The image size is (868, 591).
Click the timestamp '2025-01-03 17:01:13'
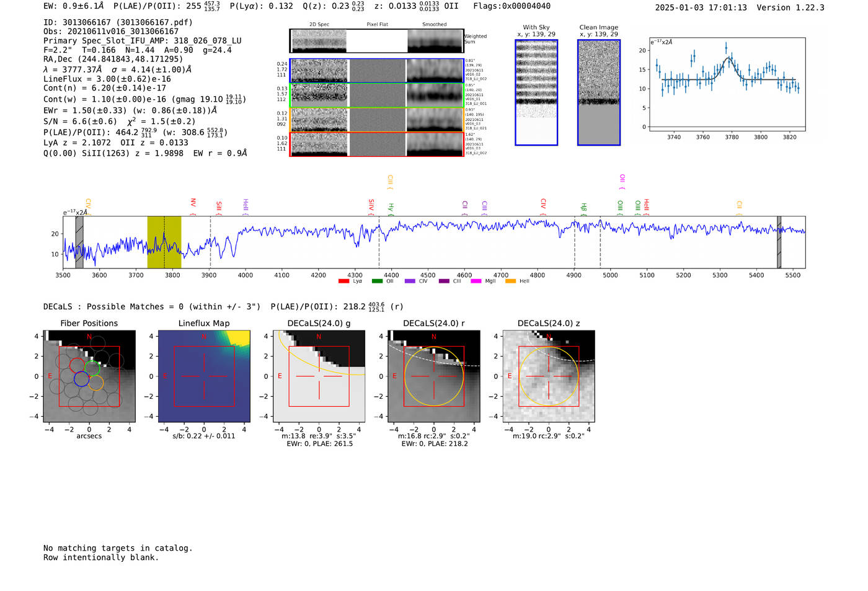point(701,8)
